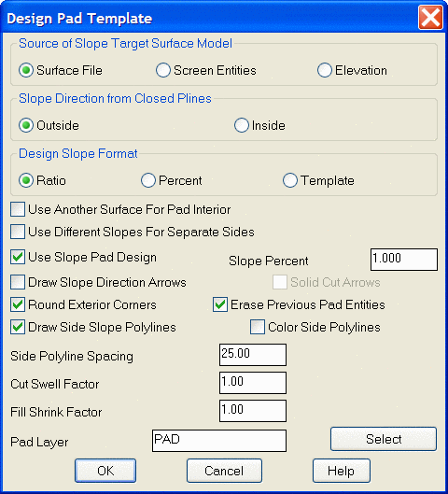
Task: Click the Cut Swell Factor field
Action: click(253, 383)
